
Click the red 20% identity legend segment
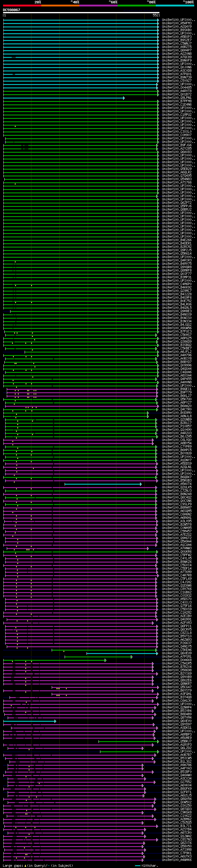click(22, 6)
